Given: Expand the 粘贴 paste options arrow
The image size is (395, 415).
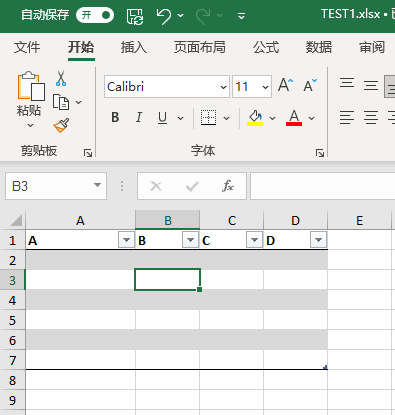Looking at the screenshot, I should (x=30, y=125).
